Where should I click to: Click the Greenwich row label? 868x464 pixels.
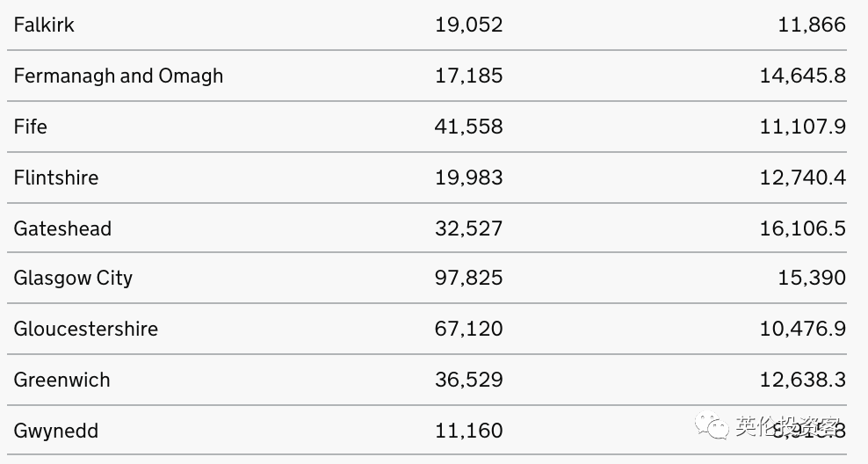coord(62,380)
